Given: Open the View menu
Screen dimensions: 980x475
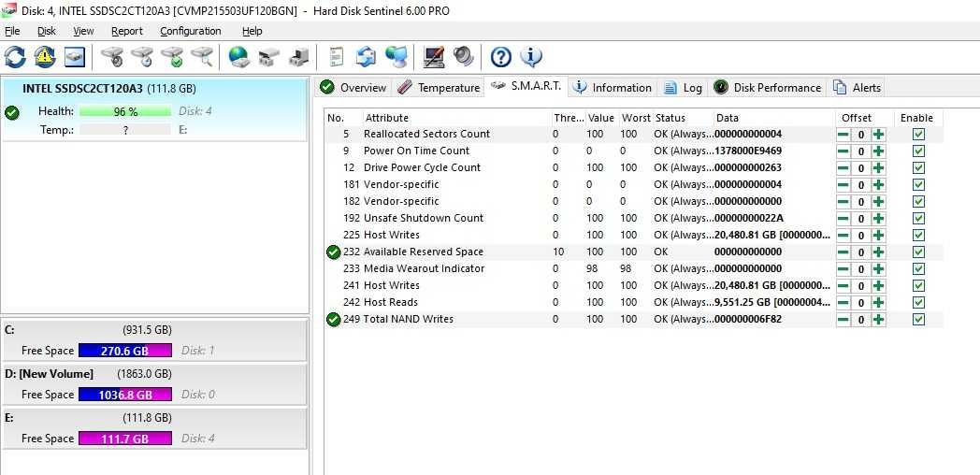Looking at the screenshot, I should [83, 31].
